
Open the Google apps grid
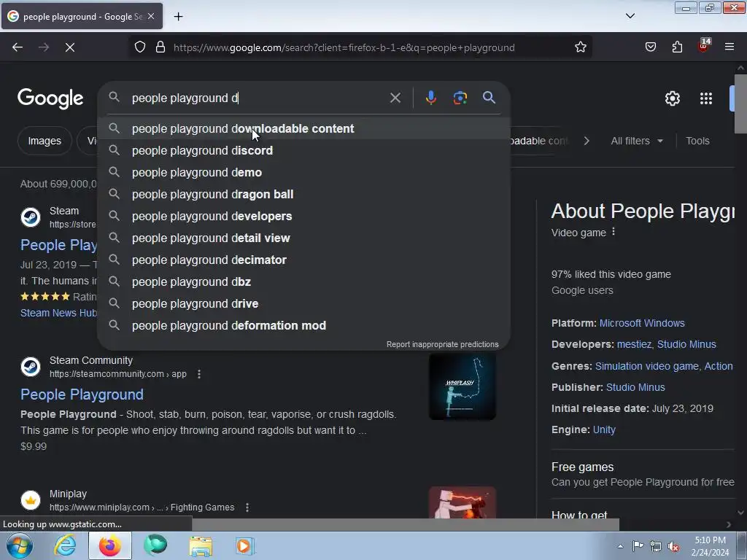[x=705, y=98]
